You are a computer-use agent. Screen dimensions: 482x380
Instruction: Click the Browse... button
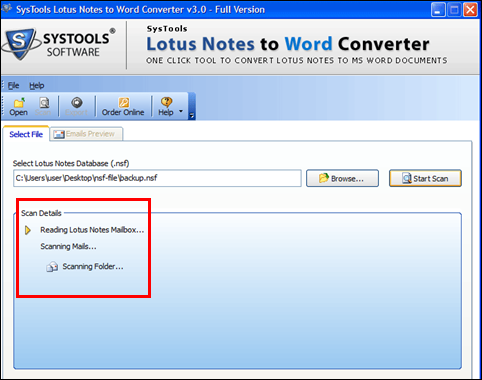click(342, 178)
